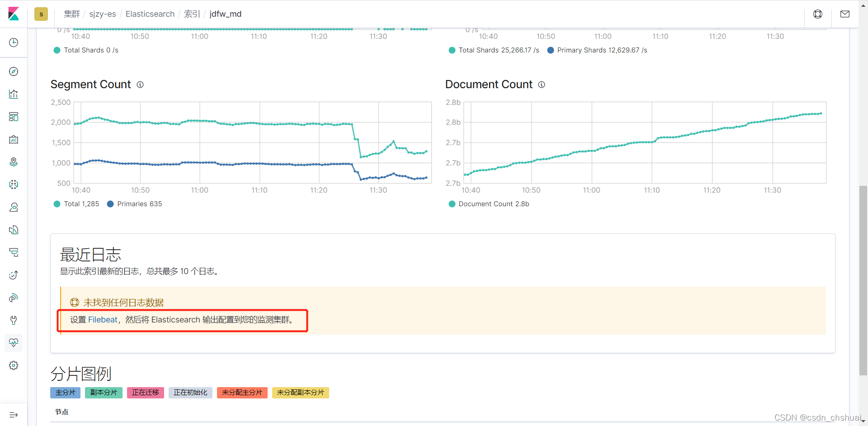Toggle the Primary Shards 12,629.67 /s legend
This screenshot has height=426, width=868.
[597, 50]
